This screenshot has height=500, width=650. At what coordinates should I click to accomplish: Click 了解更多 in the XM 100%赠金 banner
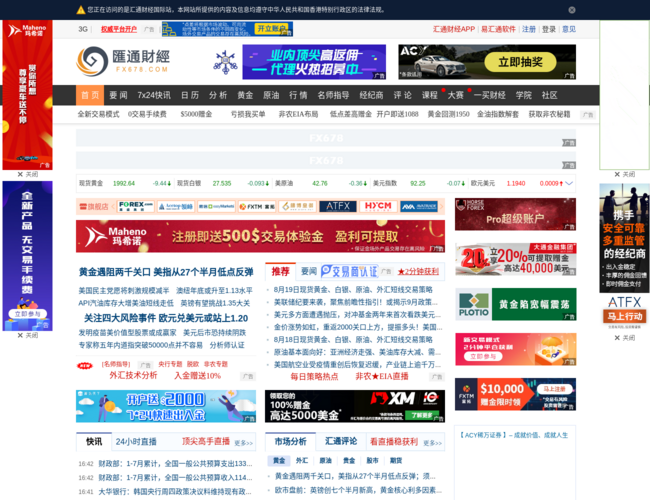tap(421, 415)
